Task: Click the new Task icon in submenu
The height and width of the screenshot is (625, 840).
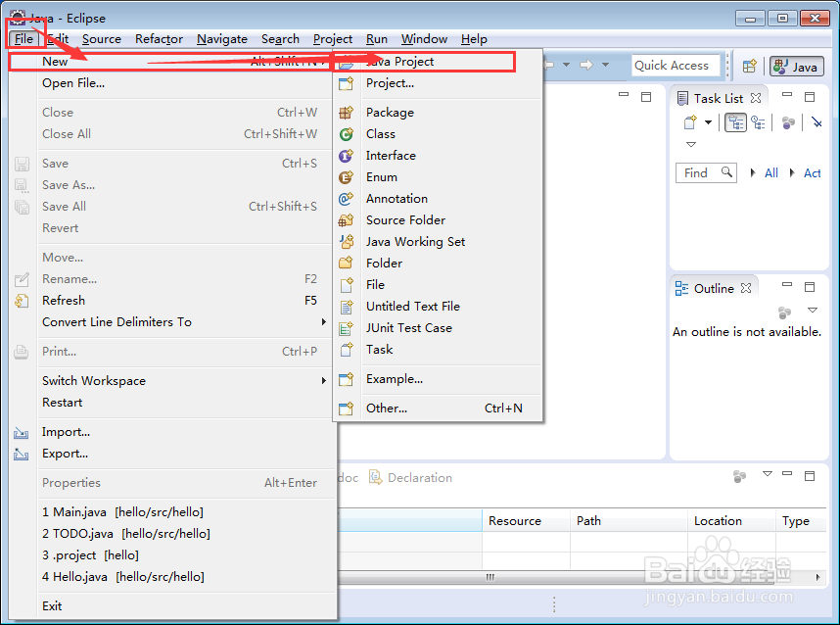Action: click(346, 350)
